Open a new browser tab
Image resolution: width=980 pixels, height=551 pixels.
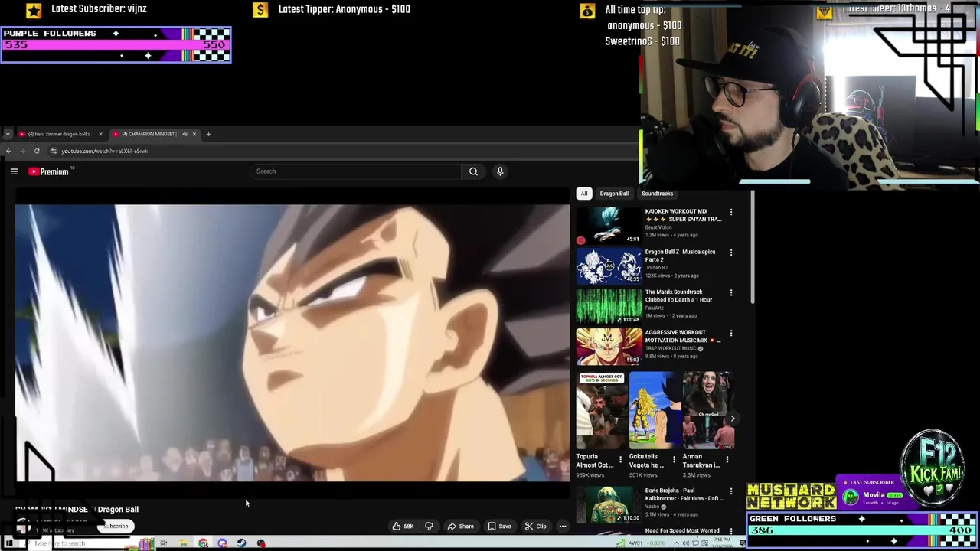(208, 134)
